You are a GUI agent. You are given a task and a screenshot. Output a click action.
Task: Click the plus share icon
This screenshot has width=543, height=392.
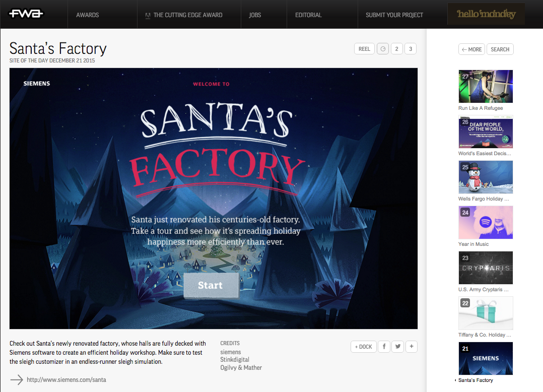pyautogui.click(x=412, y=347)
